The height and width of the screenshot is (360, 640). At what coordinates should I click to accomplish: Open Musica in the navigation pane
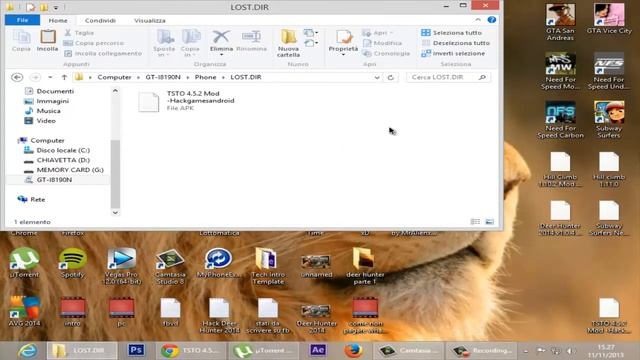pyautogui.click(x=43, y=111)
